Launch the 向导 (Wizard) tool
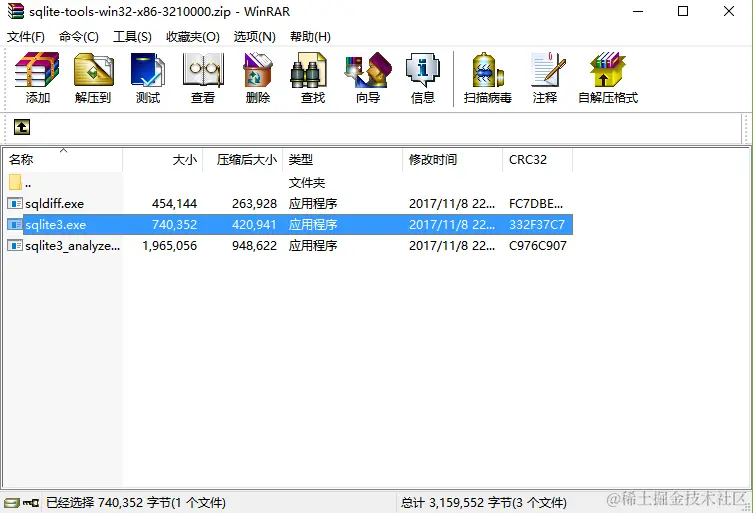753x513 pixels. [368, 71]
